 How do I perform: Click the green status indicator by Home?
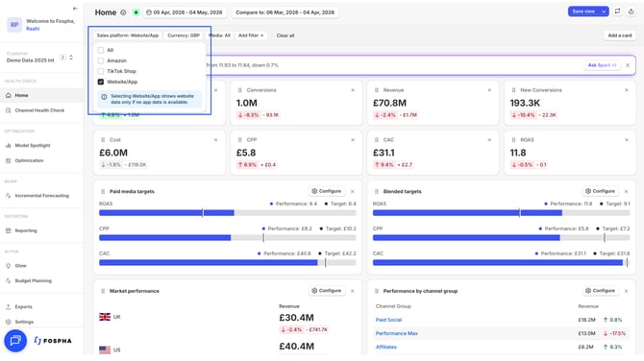[x=136, y=12]
